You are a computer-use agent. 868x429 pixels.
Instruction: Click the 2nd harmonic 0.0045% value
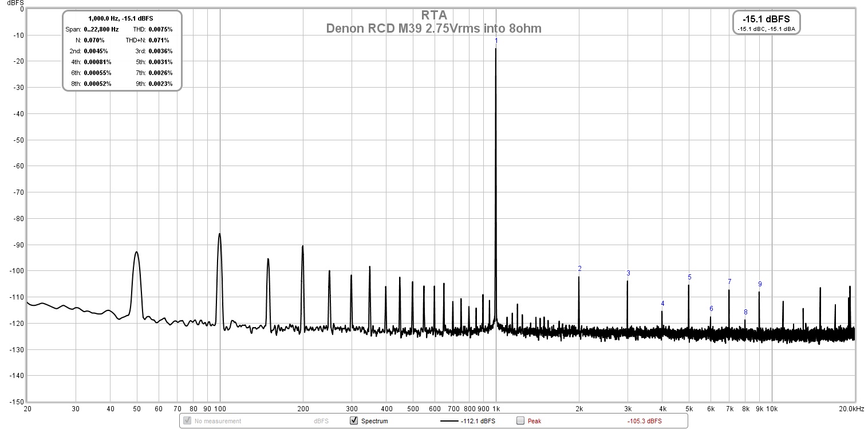95,51
